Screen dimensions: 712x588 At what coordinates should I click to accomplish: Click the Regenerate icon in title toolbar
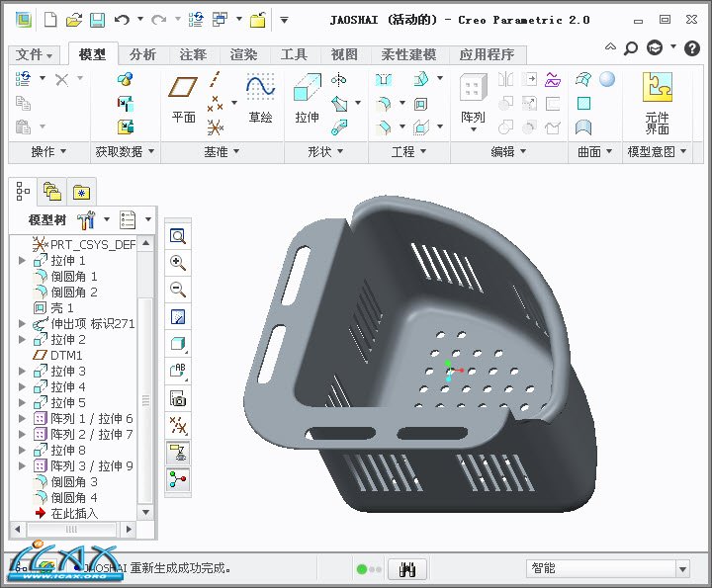tap(197, 20)
